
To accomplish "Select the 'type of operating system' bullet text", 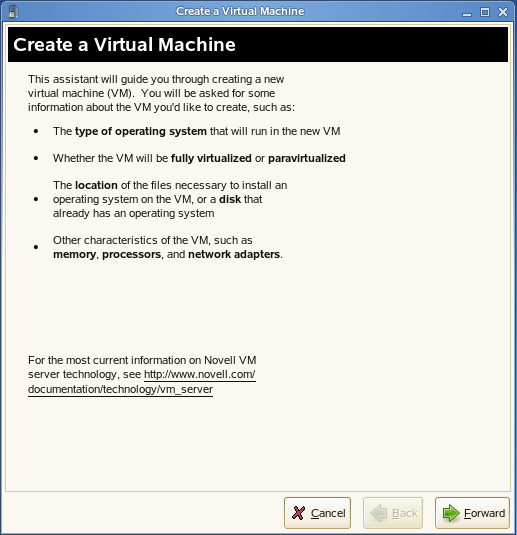I will 141,131.
